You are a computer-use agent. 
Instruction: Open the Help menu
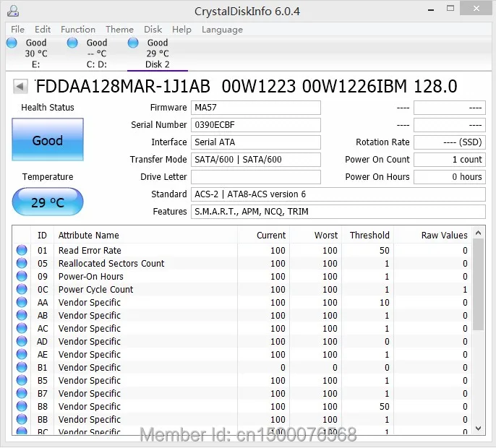pyautogui.click(x=181, y=30)
